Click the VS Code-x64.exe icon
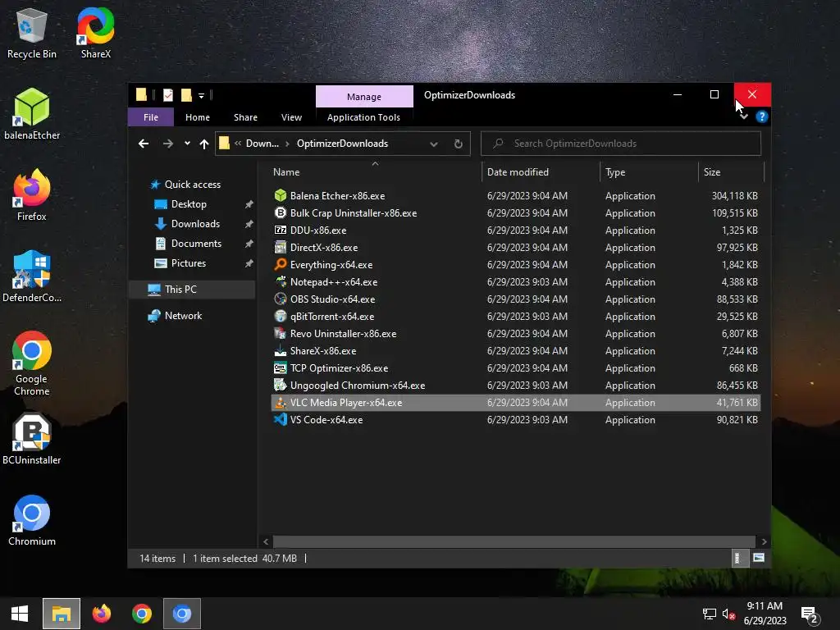 (281, 419)
